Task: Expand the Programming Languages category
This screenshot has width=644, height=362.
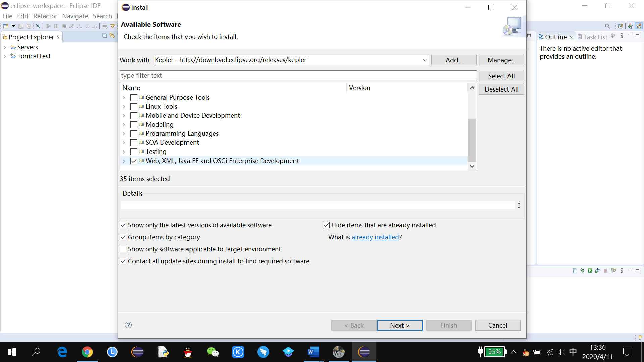Action: click(x=124, y=134)
